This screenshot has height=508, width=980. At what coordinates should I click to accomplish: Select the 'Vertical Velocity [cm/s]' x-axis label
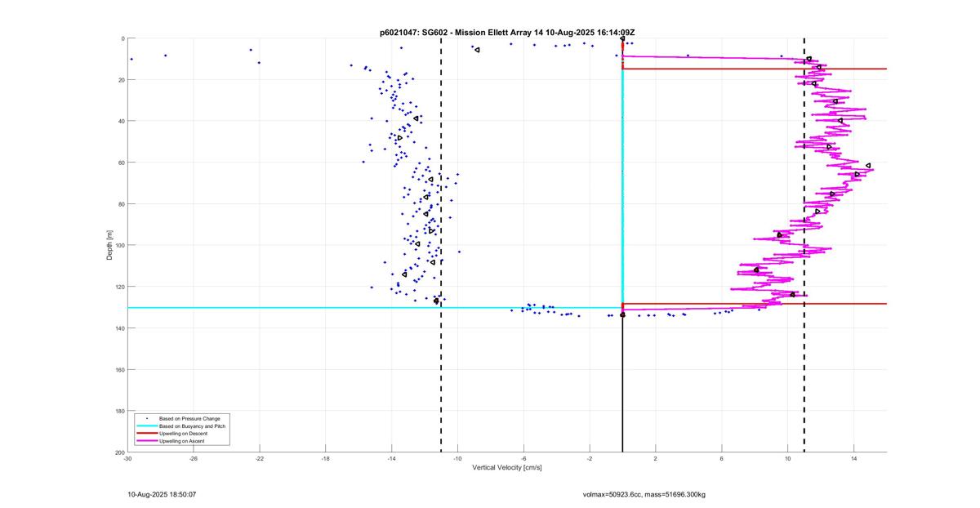click(506, 468)
